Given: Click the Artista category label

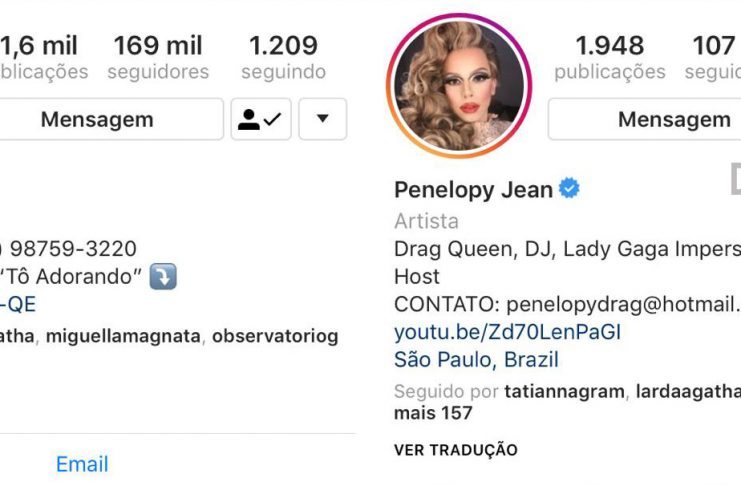Looking at the screenshot, I should coord(426,221).
